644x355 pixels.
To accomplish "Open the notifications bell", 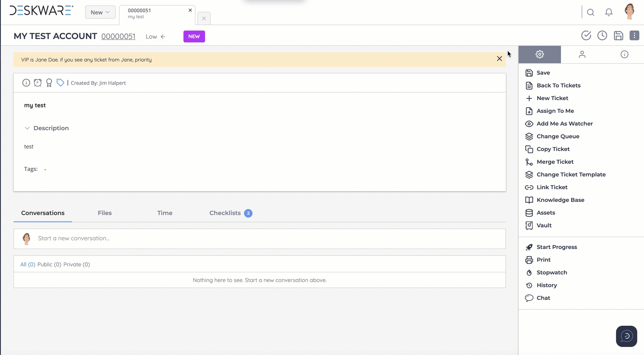I will click(608, 12).
